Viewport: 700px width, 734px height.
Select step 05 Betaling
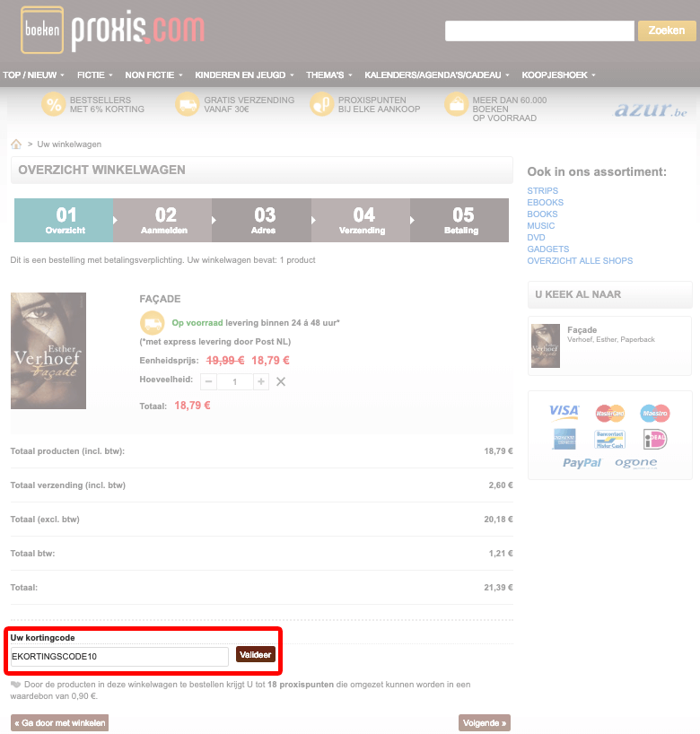coord(459,220)
